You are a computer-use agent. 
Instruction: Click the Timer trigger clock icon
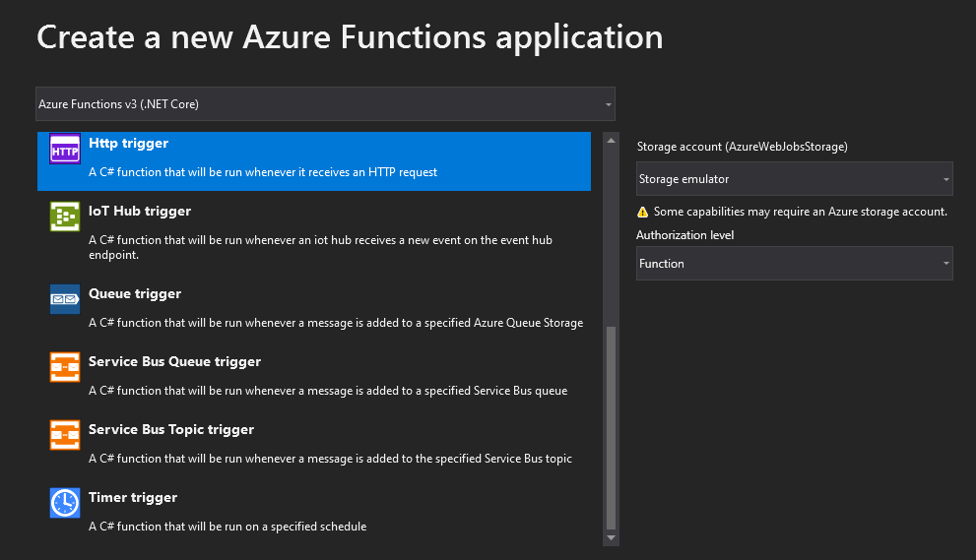point(65,503)
